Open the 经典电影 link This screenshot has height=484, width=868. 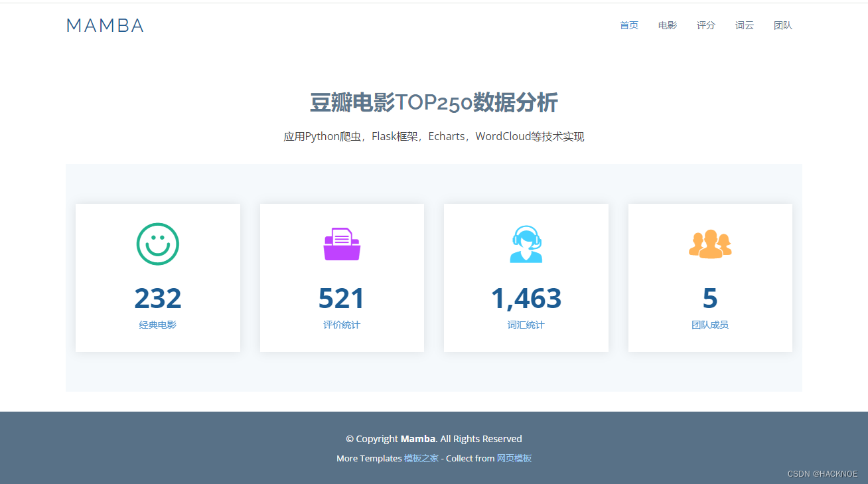coord(158,325)
